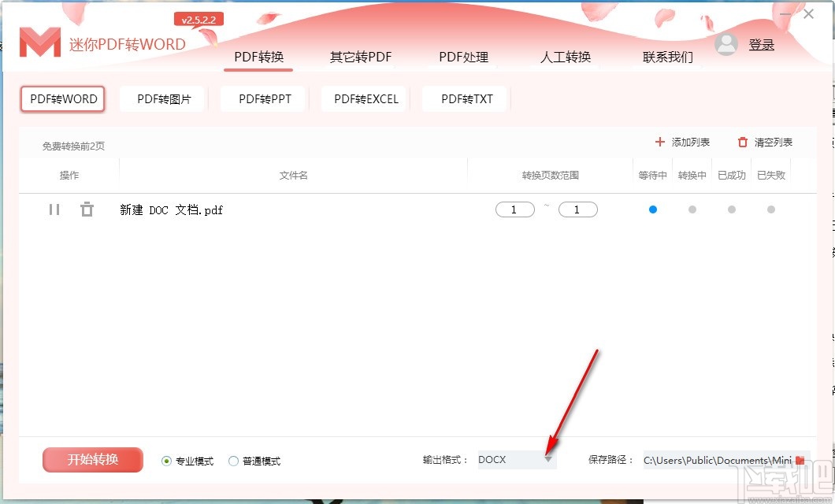Select the 普通模式 radio button

[233, 461]
